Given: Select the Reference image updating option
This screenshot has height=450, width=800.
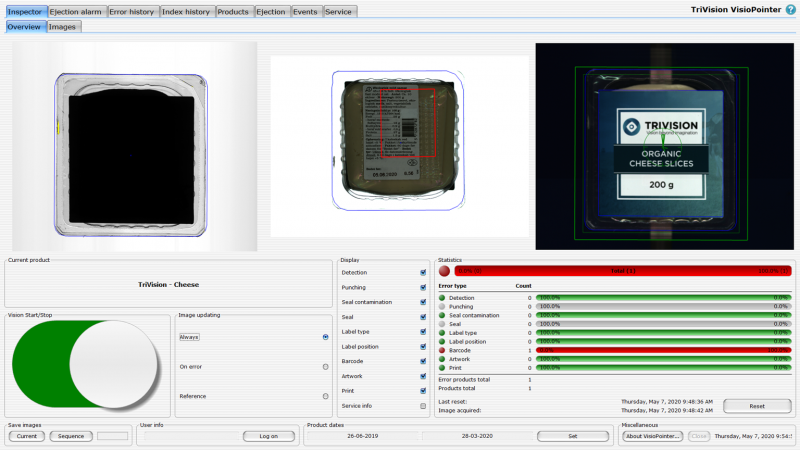Looking at the screenshot, I should (x=326, y=396).
